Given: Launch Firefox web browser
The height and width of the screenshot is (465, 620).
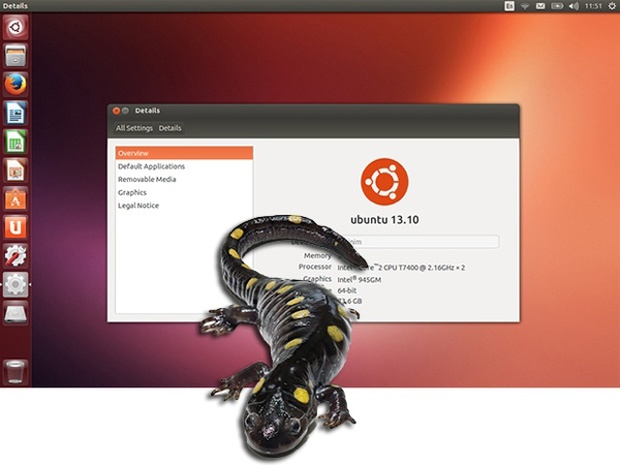Looking at the screenshot, I should coord(15,84).
